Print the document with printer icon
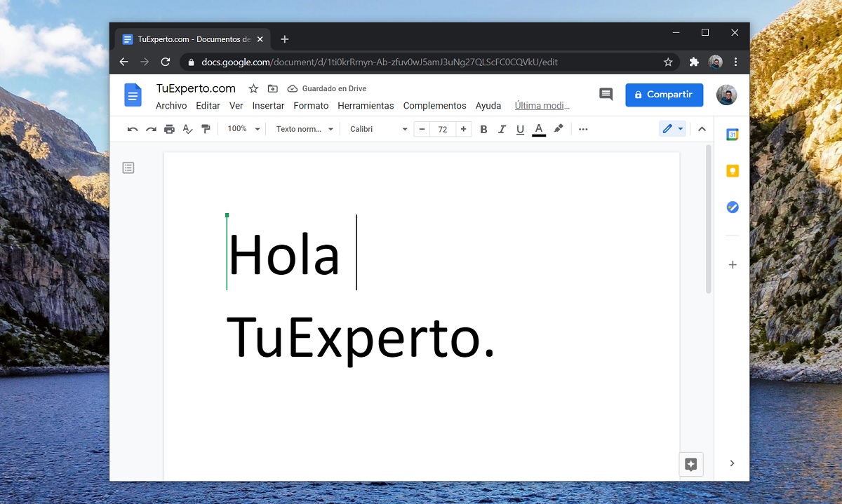The height and width of the screenshot is (504, 842). coord(169,129)
